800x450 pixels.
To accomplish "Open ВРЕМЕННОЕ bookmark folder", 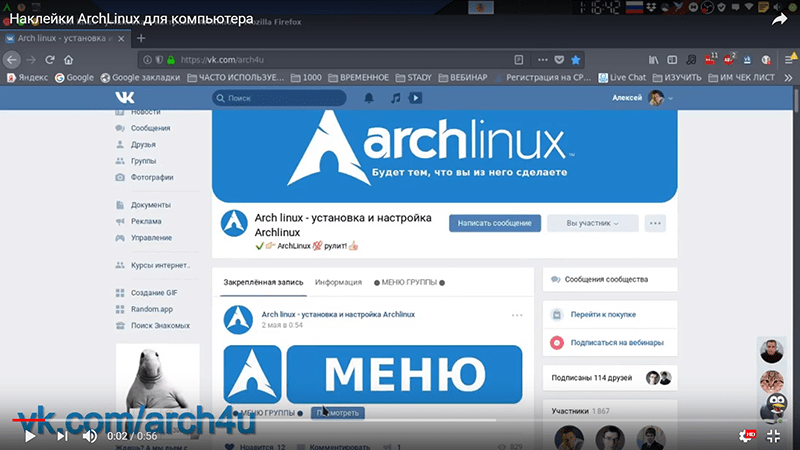I will tap(359, 78).
